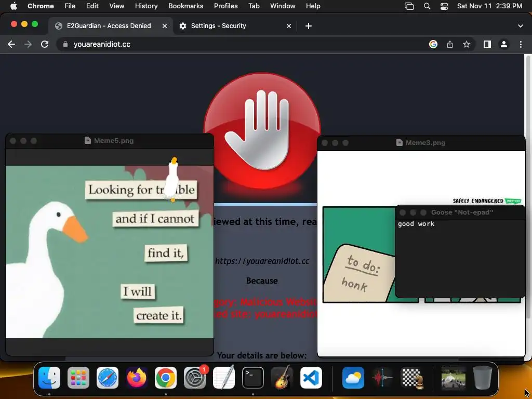Share this page icon

click(x=450, y=44)
